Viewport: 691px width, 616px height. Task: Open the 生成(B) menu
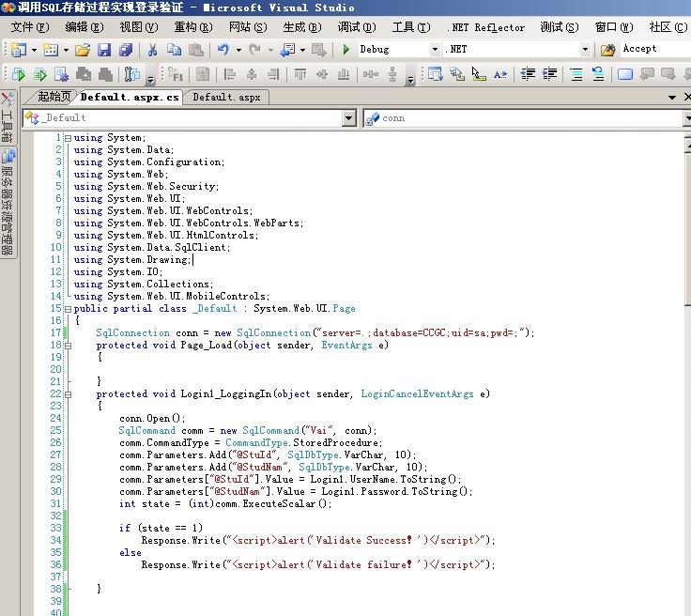pos(302,27)
